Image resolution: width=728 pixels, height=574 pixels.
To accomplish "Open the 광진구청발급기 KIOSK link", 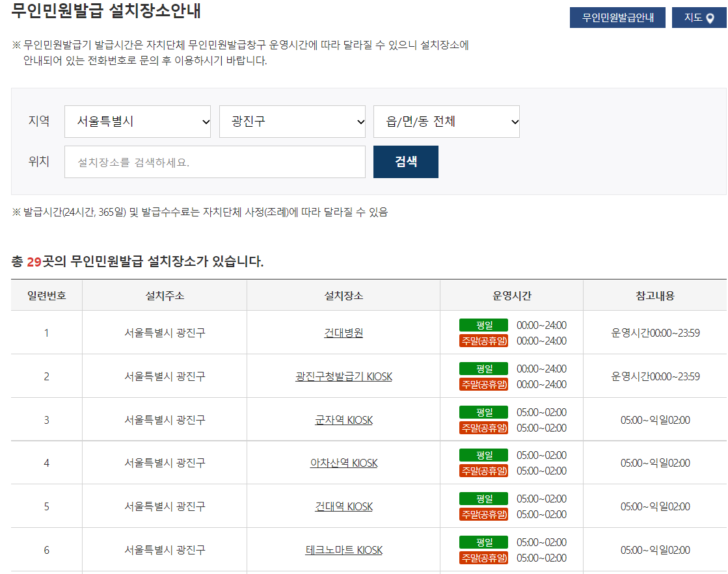I will pyautogui.click(x=342, y=376).
